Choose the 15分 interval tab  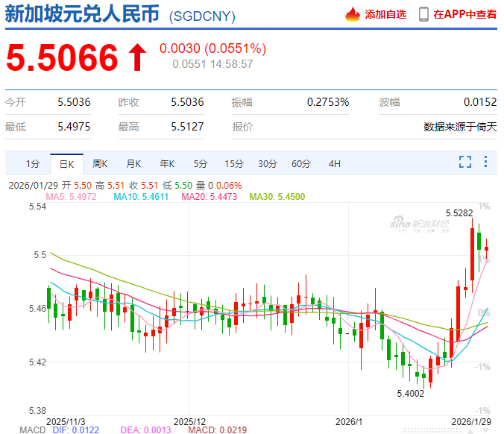pos(234,163)
